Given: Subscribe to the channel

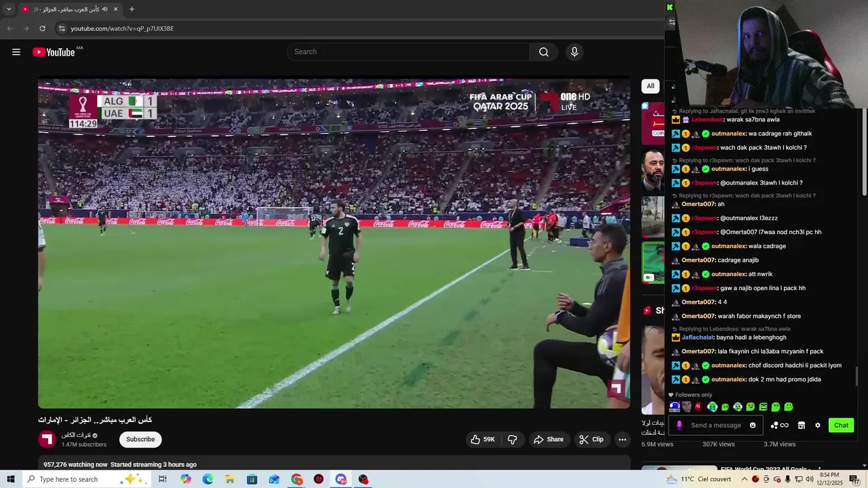Looking at the screenshot, I should [x=140, y=439].
